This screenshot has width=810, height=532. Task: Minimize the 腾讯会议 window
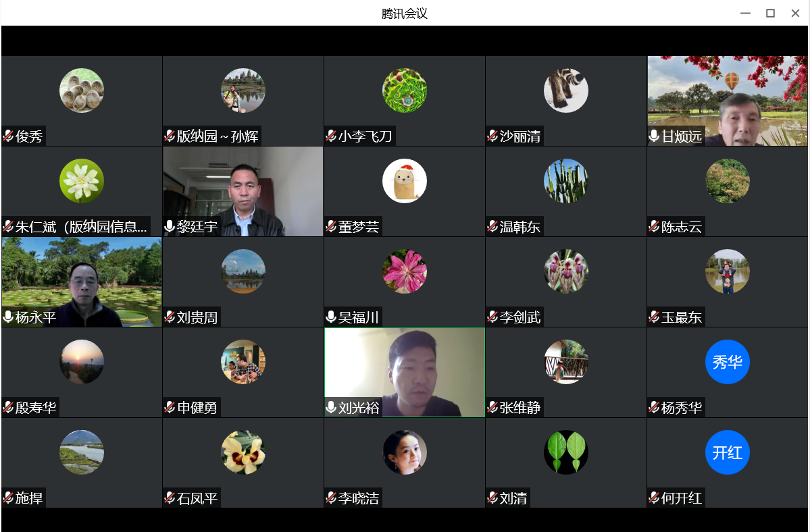(745, 14)
